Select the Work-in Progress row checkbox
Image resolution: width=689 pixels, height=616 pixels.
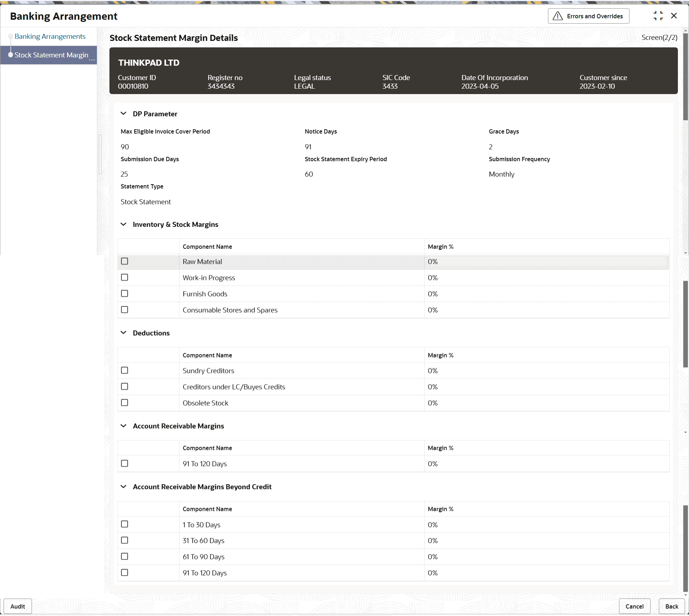[125, 277]
